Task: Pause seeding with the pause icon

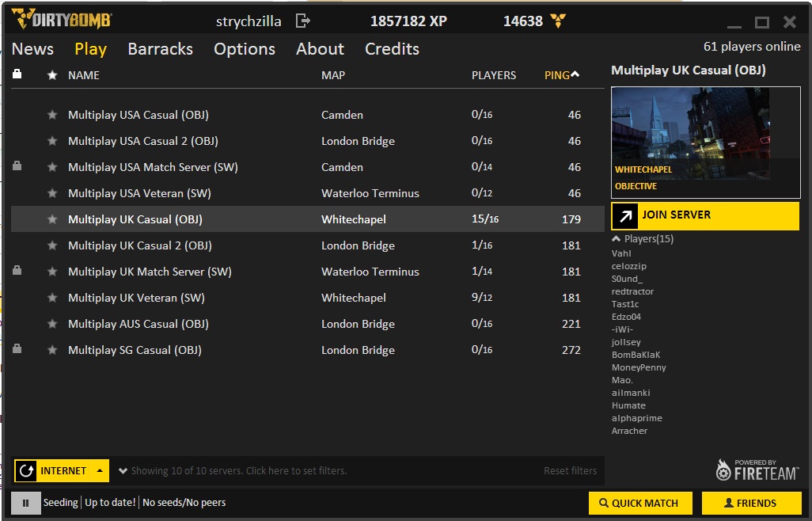Action: 25,503
